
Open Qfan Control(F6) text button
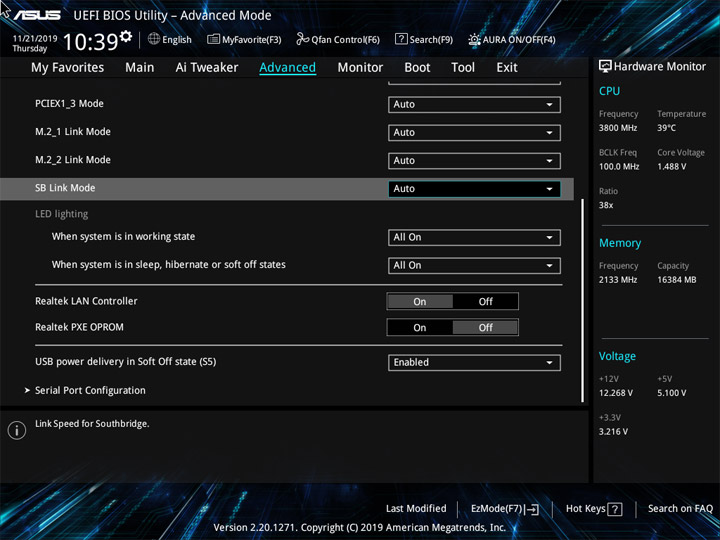click(345, 40)
